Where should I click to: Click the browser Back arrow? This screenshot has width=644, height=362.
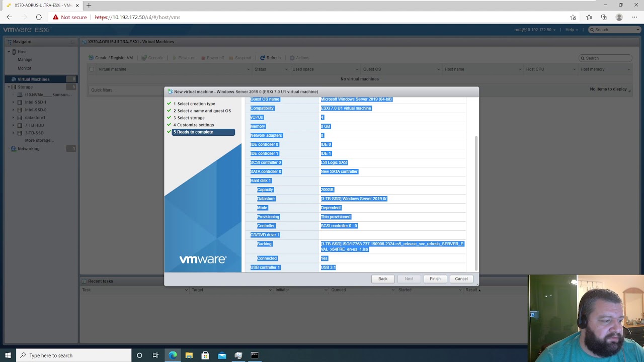pyautogui.click(x=9, y=17)
